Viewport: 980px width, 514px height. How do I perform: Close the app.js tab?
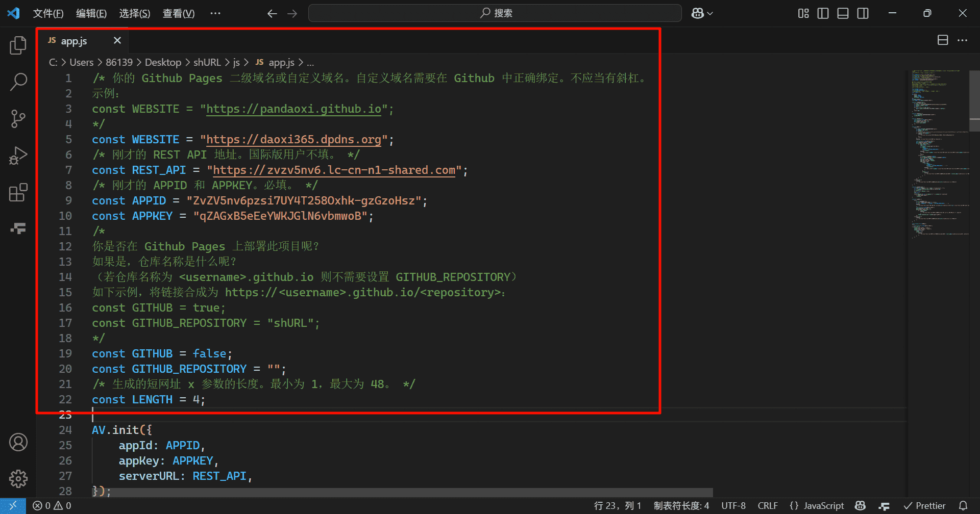tap(117, 40)
